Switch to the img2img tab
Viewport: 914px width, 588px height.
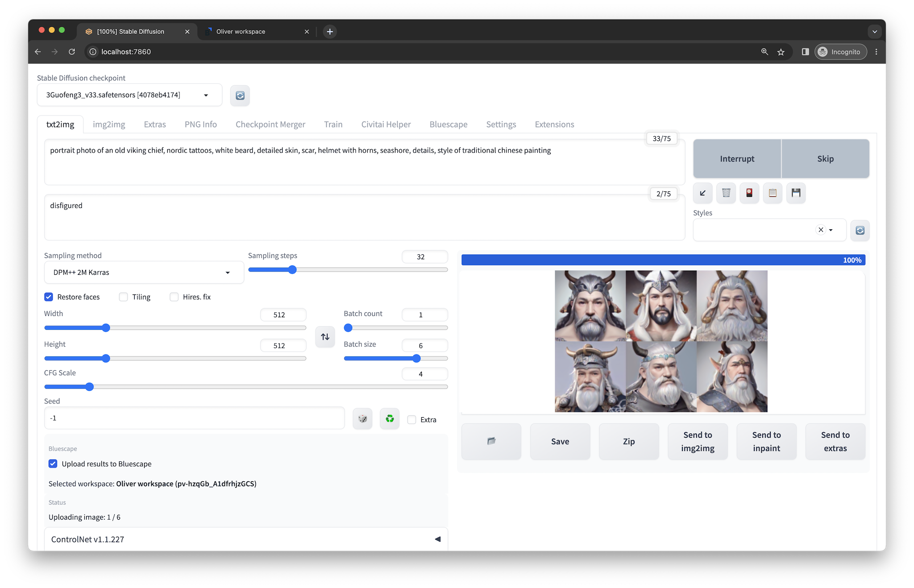pyautogui.click(x=109, y=124)
